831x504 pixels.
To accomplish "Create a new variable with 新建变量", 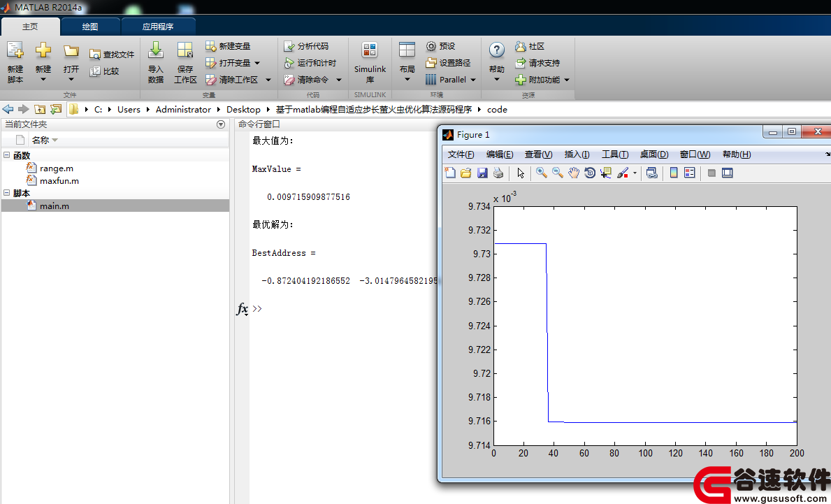I will [228, 46].
